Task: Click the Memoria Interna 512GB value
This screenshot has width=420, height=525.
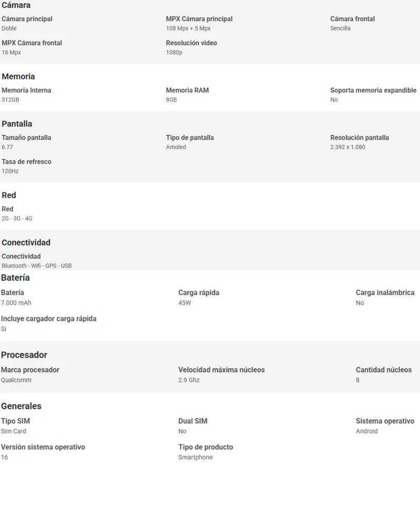Action: point(10,100)
